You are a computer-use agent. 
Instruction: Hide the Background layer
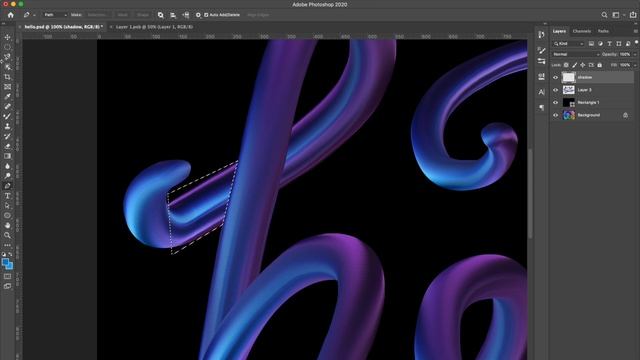[x=555, y=116]
